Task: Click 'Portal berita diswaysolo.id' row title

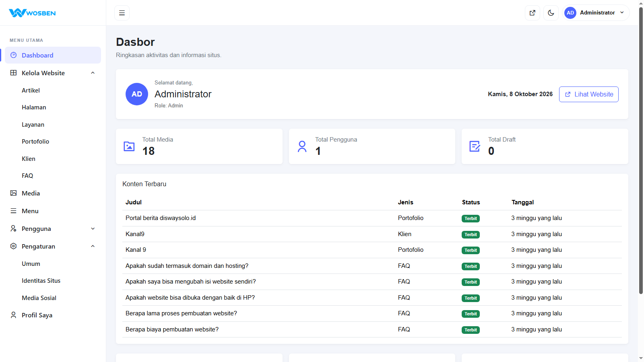Action: pyautogui.click(x=161, y=218)
